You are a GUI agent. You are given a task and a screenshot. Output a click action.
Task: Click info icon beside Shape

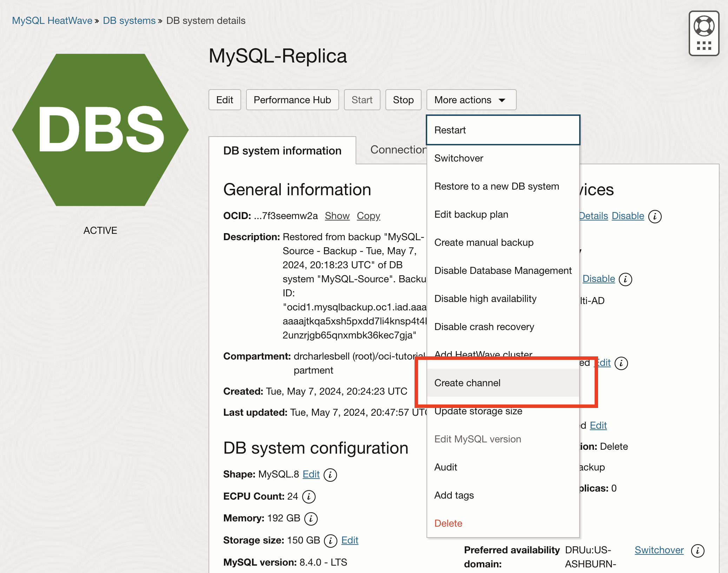(x=330, y=475)
